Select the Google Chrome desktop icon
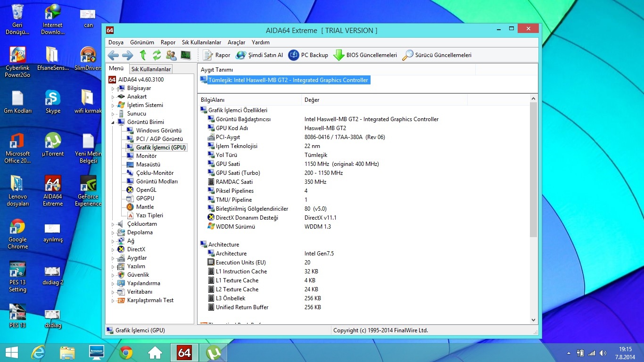The height and width of the screenshot is (362, 644). click(17, 234)
